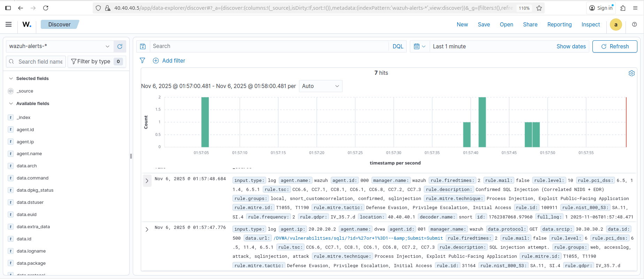This screenshot has height=279, width=644.
Task: Click the browser reload button
Action: pyautogui.click(x=46, y=8)
